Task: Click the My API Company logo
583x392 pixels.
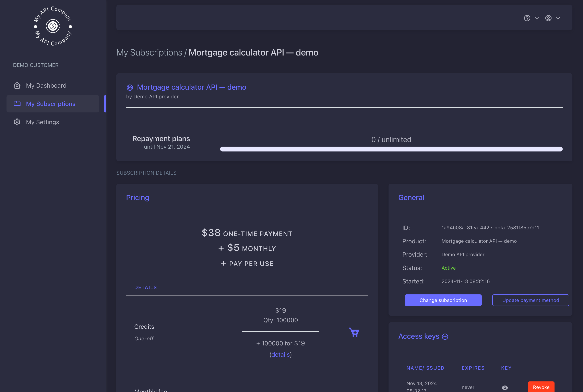Action: pos(53,26)
